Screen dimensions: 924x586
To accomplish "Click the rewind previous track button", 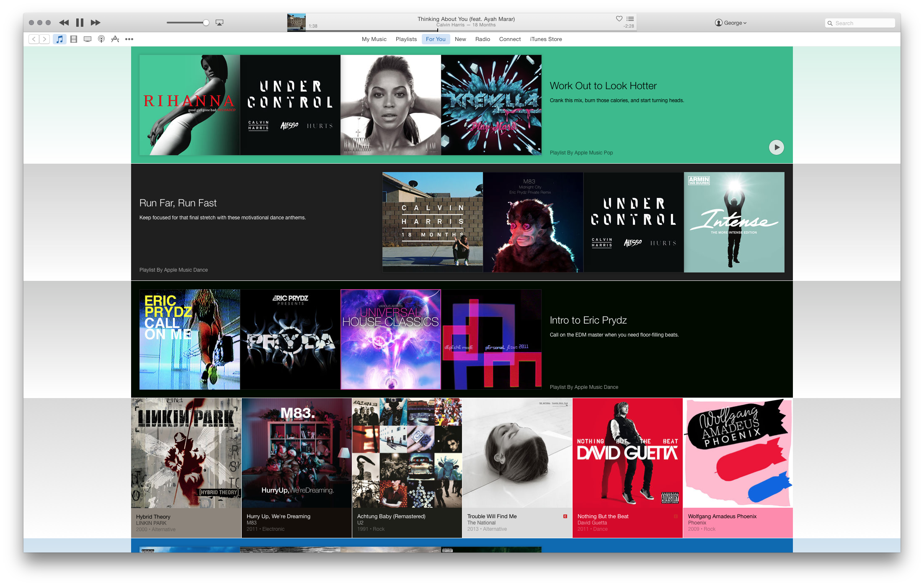I will [64, 23].
